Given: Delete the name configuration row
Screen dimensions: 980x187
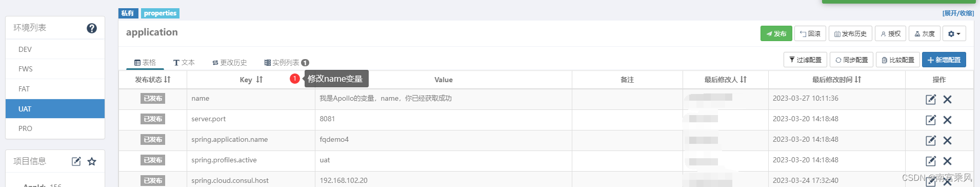Looking at the screenshot, I should click(947, 99).
